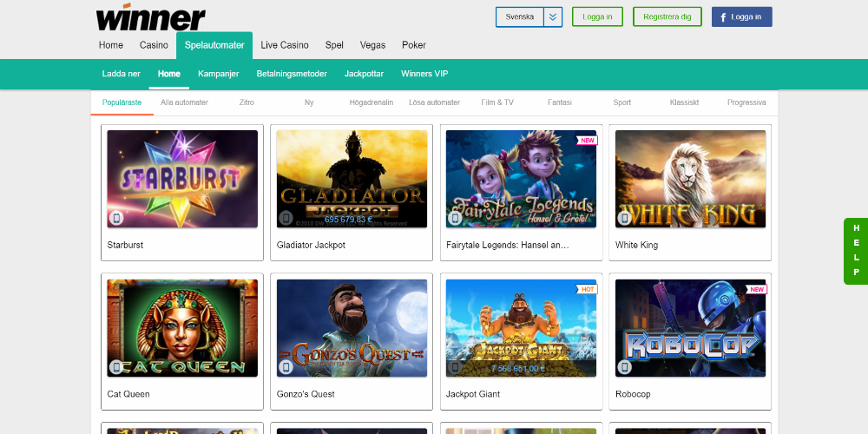Open the Jackpottar link
Screen dimensions: 868x434
coord(365,74)
